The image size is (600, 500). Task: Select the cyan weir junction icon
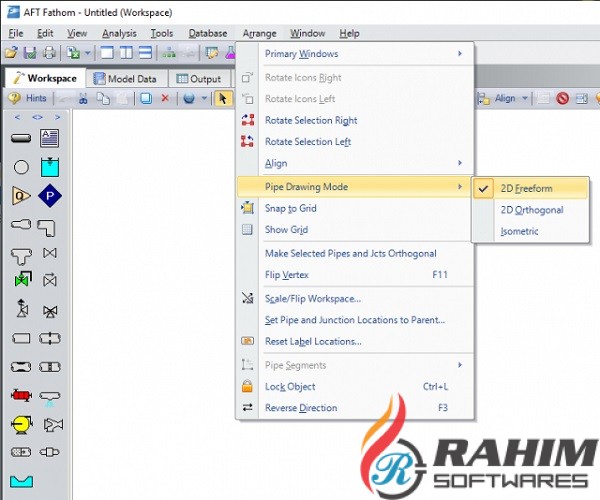coord(21,481)
